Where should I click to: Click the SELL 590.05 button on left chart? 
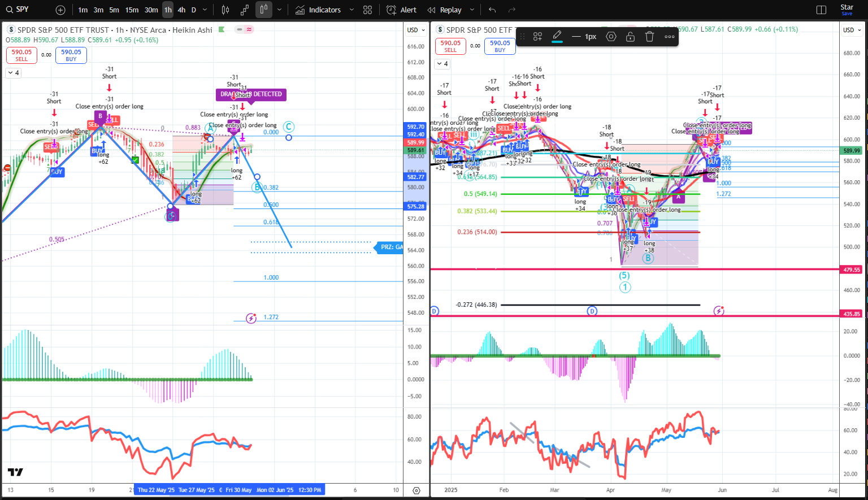point(21,55)
